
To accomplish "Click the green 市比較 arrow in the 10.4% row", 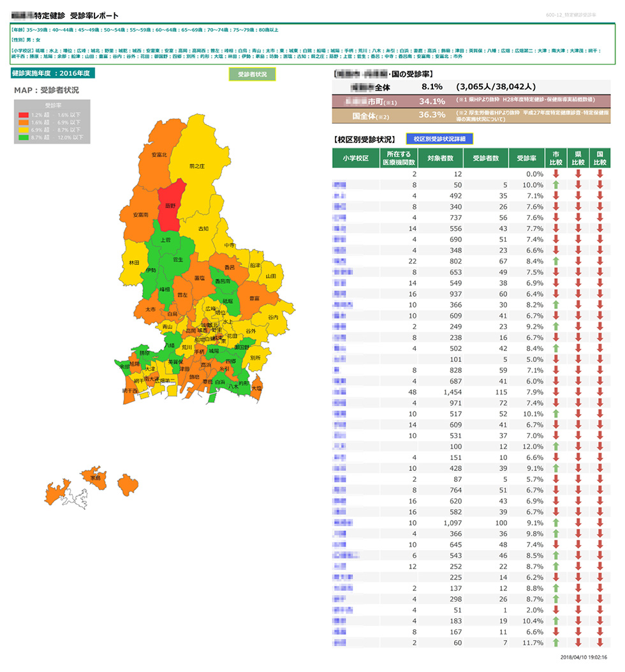I will (555, 621).
